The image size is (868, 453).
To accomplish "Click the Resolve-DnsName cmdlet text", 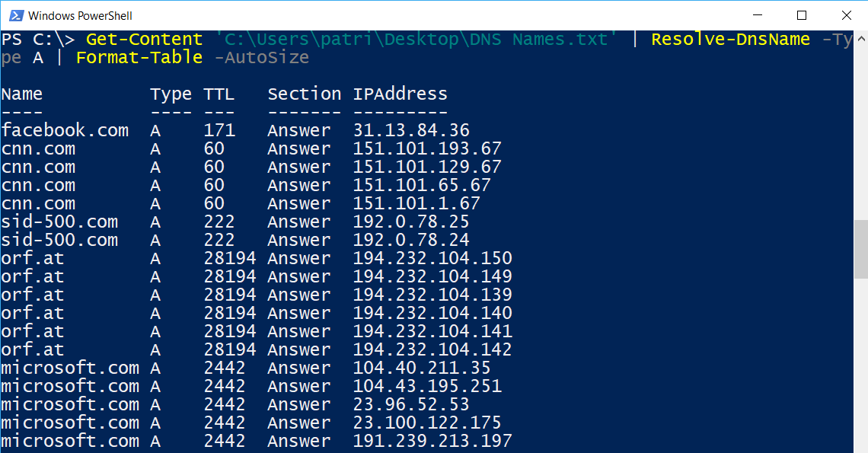I will [x=729, y=39].
